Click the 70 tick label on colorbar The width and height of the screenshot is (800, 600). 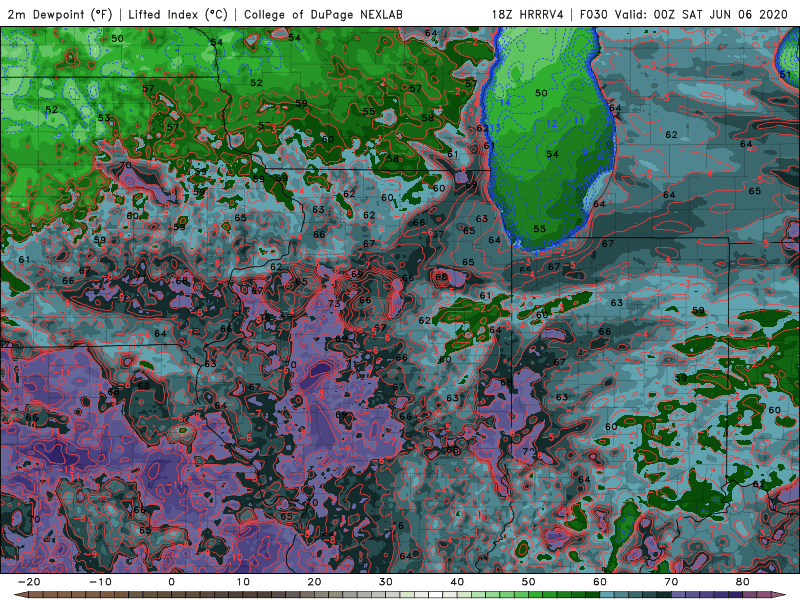(x=671, y=582)
